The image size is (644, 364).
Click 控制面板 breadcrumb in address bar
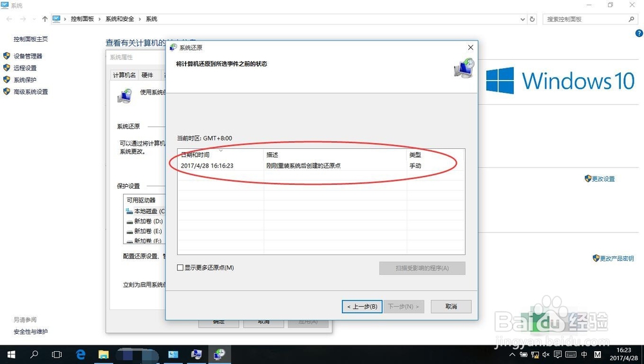[82, 19]
